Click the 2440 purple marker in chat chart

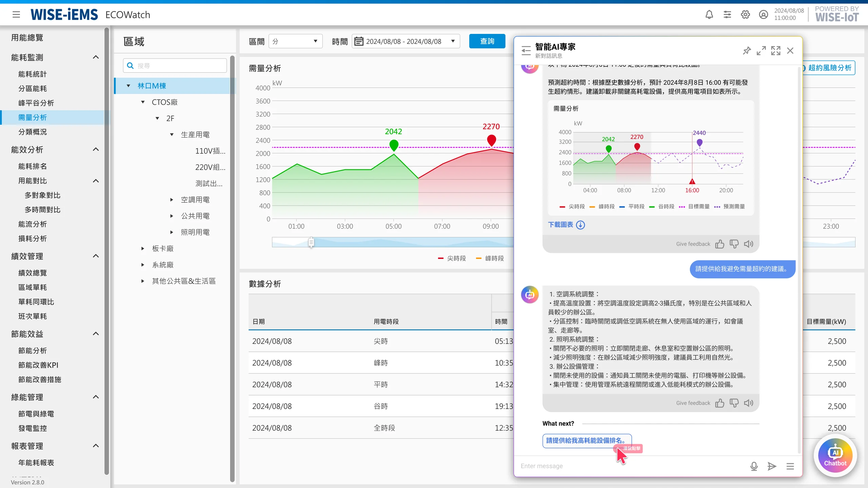click(x=699, y=143)
